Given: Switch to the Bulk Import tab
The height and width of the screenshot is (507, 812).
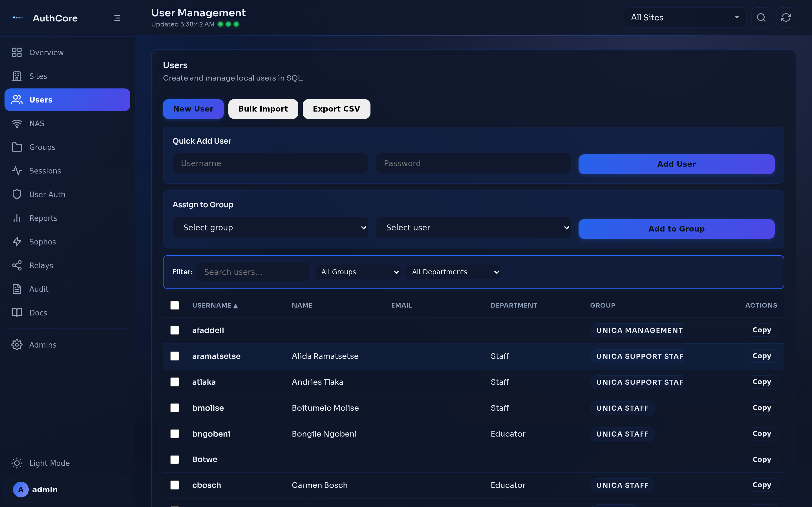Looking at the screenshot, I should [x=263, y=109].
